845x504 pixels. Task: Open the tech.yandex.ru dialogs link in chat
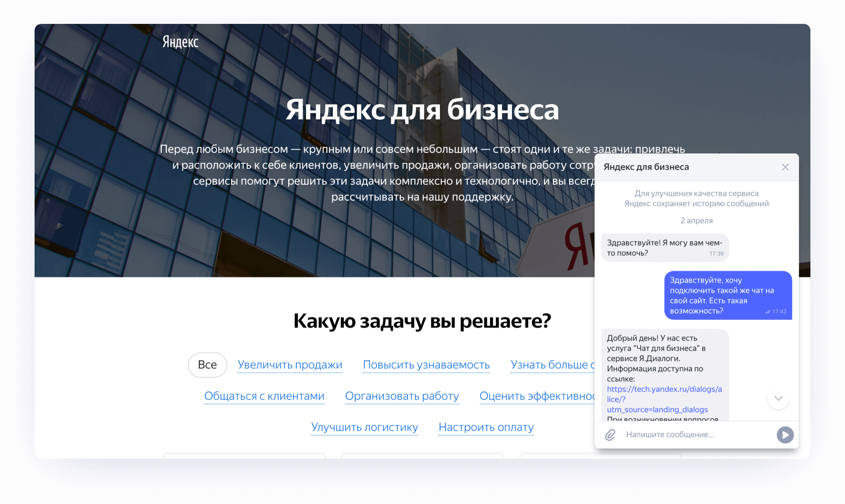click(664, 399)
